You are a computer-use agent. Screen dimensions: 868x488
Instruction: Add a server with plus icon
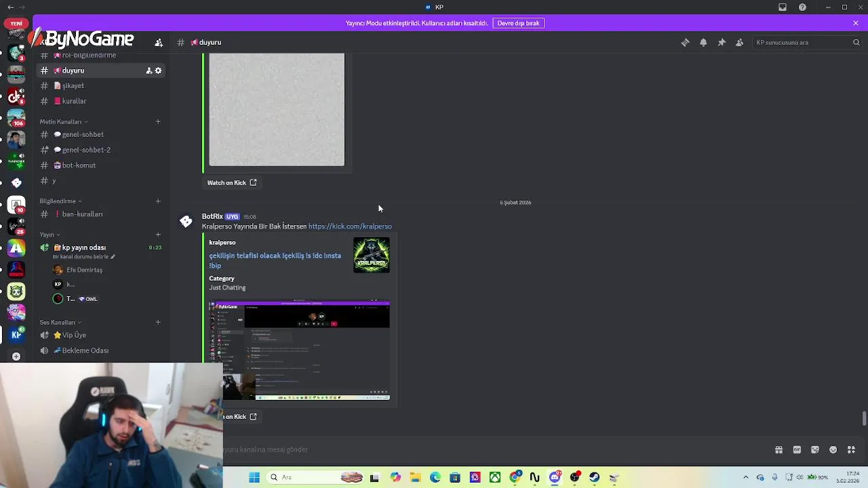click(x=16, y=356)
